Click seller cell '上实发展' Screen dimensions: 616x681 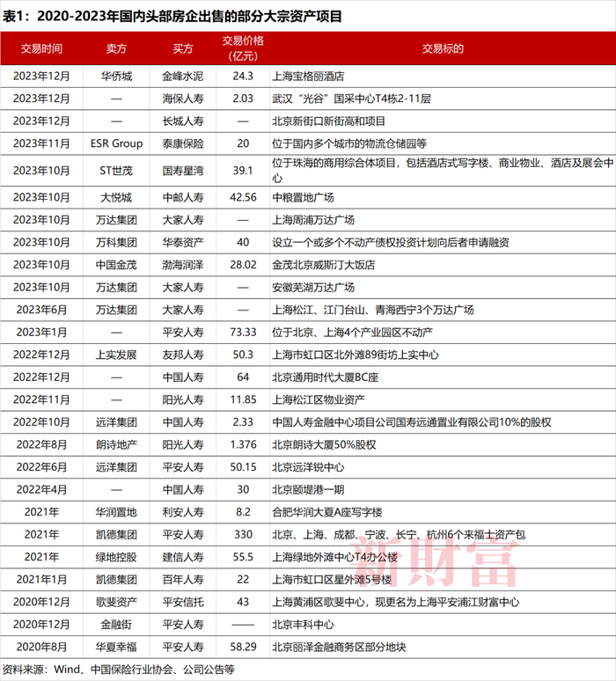116,355
